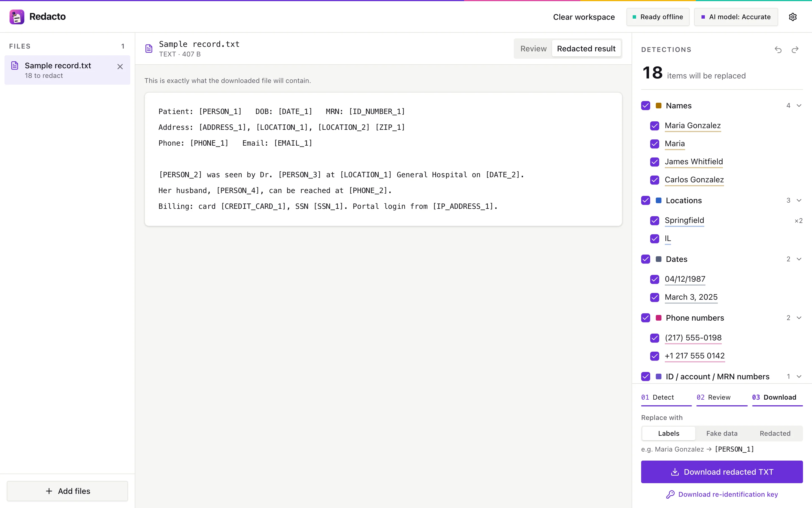Remove Sample record.txt with the X icon
The width and height of the screenshot is (812, 508).
coord(120,67)
